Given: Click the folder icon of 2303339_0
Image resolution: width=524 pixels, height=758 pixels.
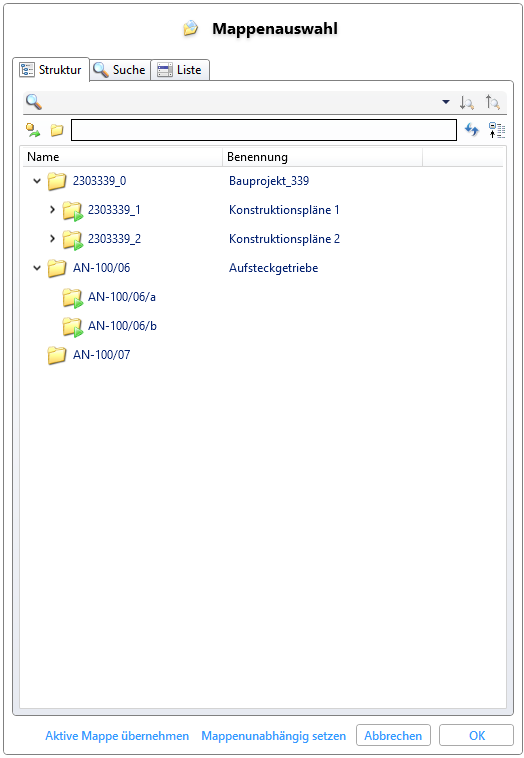Looking at the screenshot, I should click(x=57, y=181).
